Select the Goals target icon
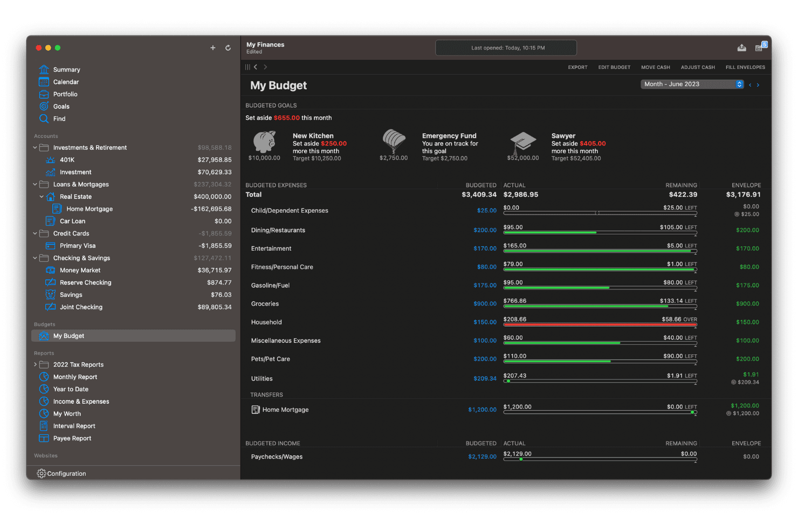The width and height of the screenshot is (798, 532). (x=44, y=107)
